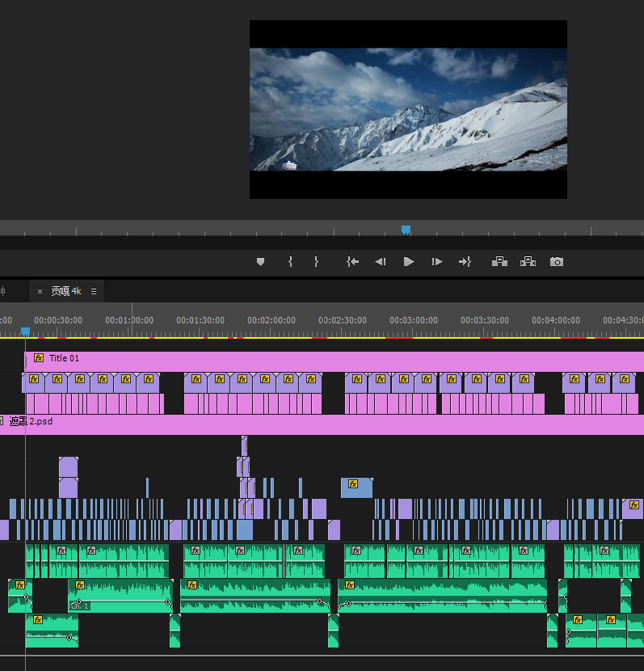This screenshot has width=644, height=671.
Task: Open the sequence panel menu icon
Action: pos(94,291)
